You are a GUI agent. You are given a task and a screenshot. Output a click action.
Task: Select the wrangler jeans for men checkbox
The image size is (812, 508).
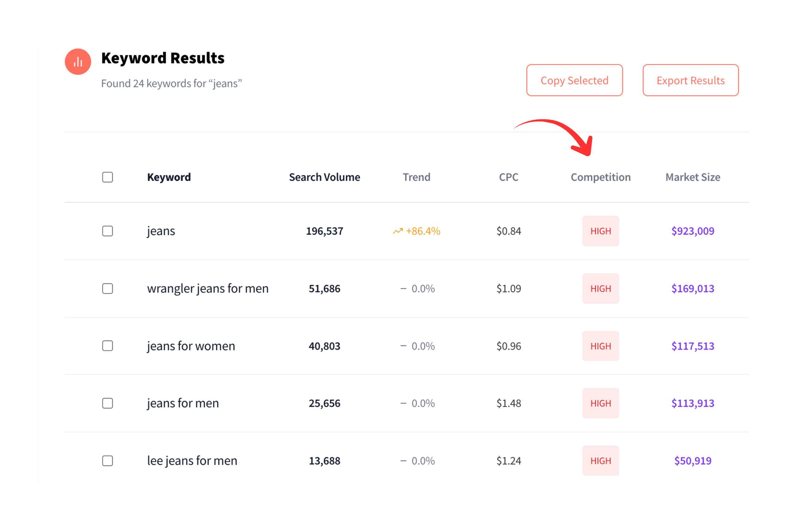click(x=107, y=288)
